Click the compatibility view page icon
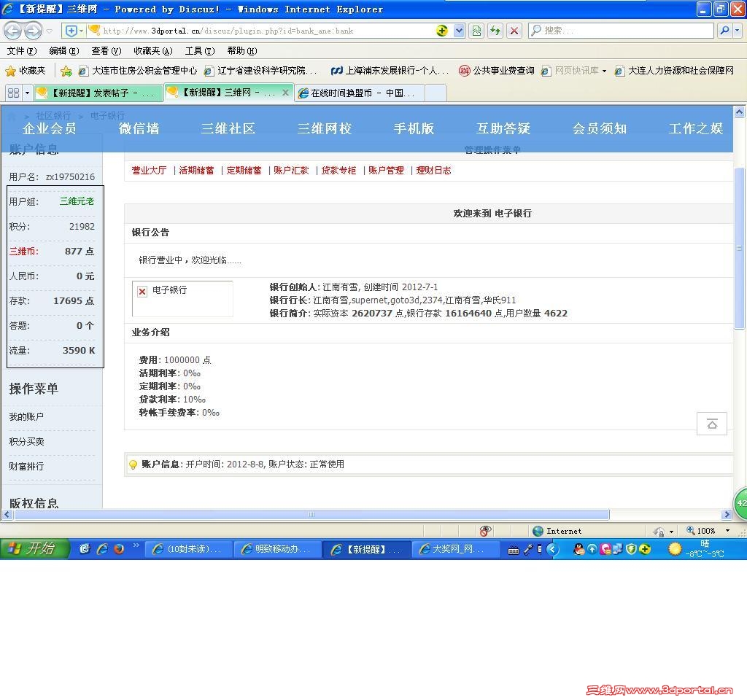This screenshot has height=700, width=747. tap(476, 31)
